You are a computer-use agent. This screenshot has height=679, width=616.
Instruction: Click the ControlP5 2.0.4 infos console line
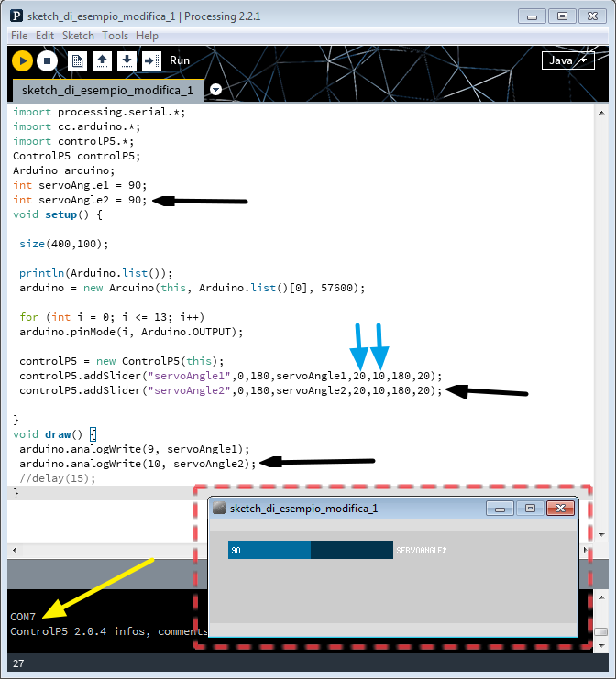[x=109, y=631]
